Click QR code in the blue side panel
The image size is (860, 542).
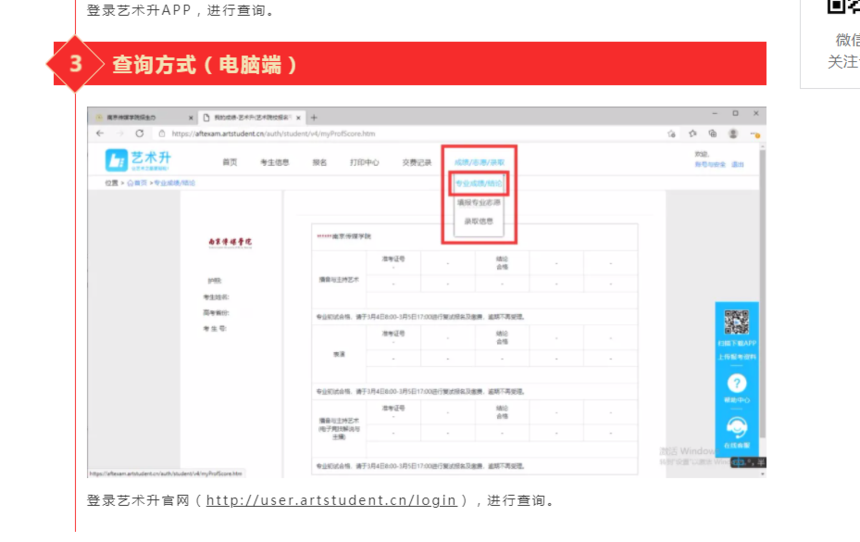point(737,322)
